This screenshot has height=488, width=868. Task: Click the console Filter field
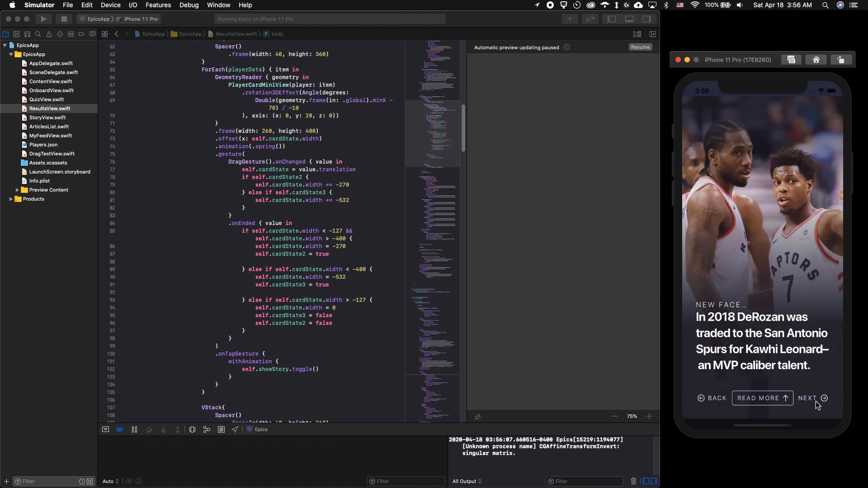tap(584, 481)
